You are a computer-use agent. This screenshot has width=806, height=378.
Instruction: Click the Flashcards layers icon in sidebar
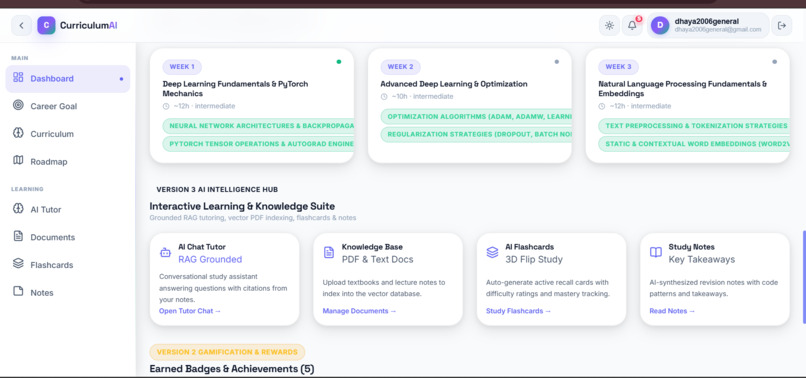18,264
